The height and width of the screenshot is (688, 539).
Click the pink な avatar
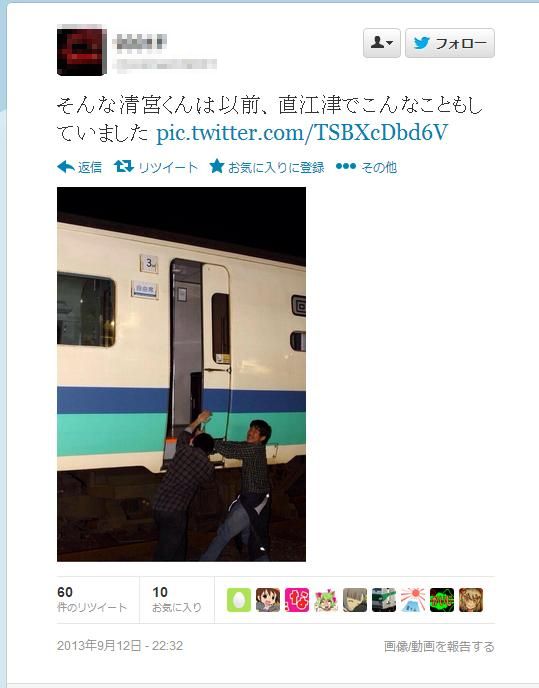(297, 600)
